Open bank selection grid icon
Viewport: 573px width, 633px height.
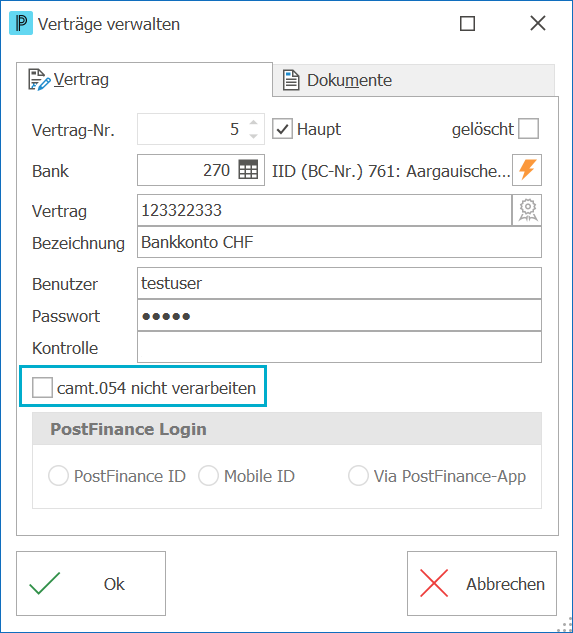(248, 170)
